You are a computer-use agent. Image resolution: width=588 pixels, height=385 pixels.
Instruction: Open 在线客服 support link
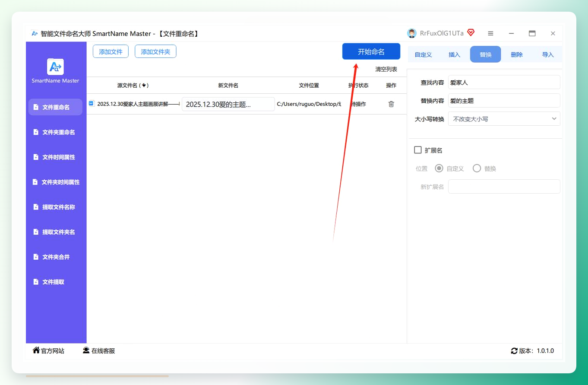pos(99,351)
